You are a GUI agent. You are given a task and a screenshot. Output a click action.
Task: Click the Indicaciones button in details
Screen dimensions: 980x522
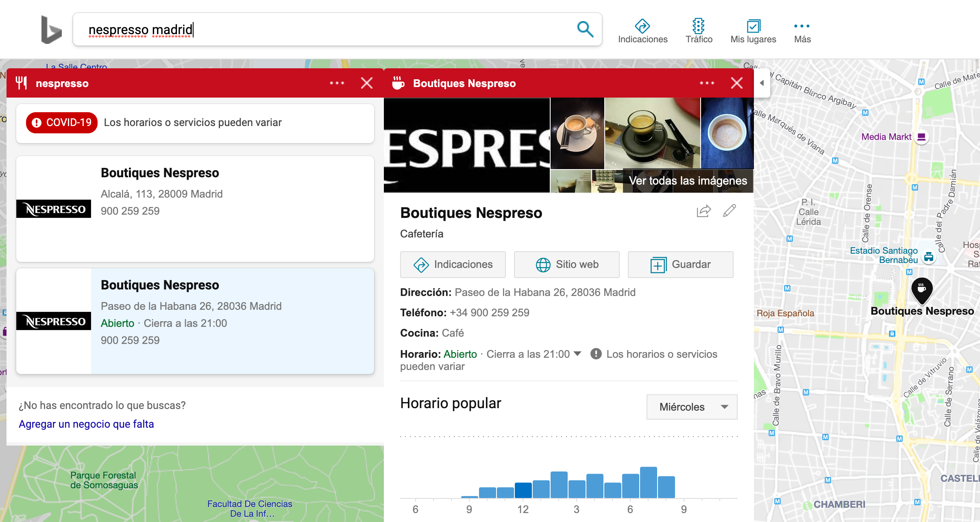click(453, 265)
